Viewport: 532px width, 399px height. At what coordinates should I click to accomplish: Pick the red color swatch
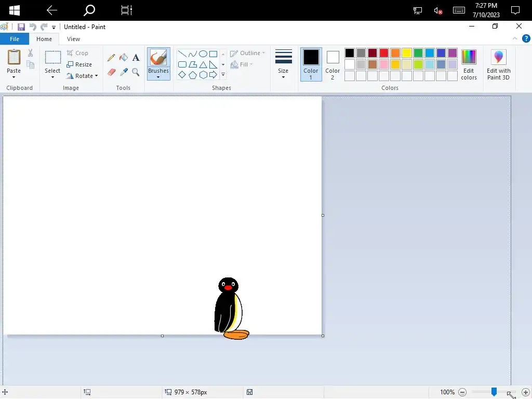(384, 53)
